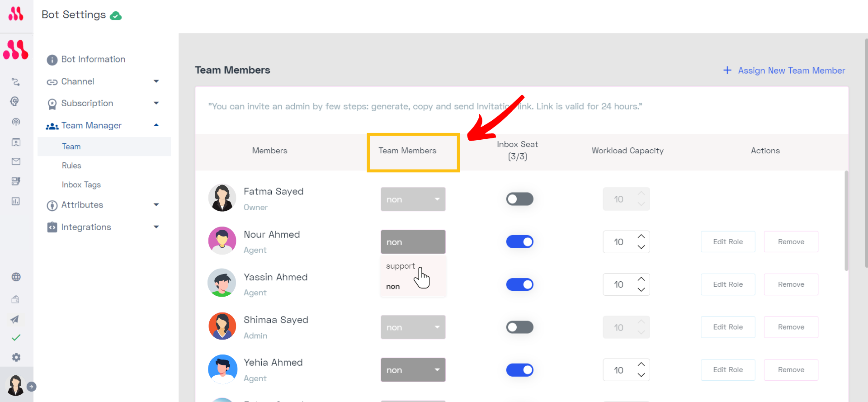
Task: Open the Rules submenu item
Action: click(71, 166)
